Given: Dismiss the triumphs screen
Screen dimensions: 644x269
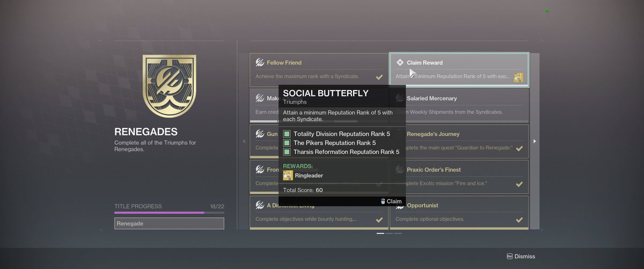Looking at the screenshot, I should pyautogui.click(x=521, y=257).
